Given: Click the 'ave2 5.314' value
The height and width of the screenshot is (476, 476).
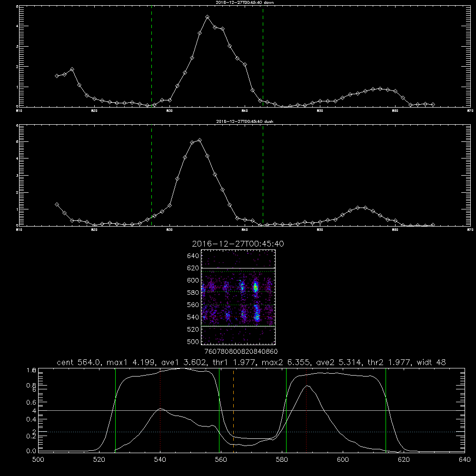Looking at the screenshot, I should pos(338,362).
